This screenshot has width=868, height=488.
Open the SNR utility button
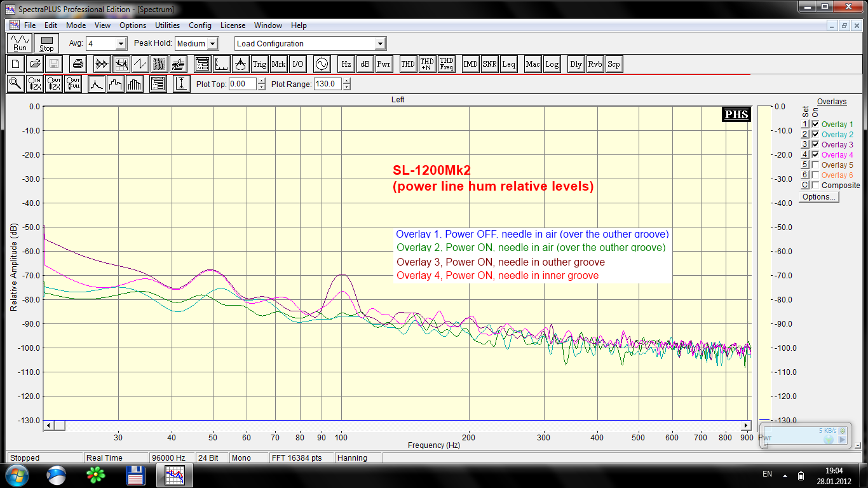489,64
